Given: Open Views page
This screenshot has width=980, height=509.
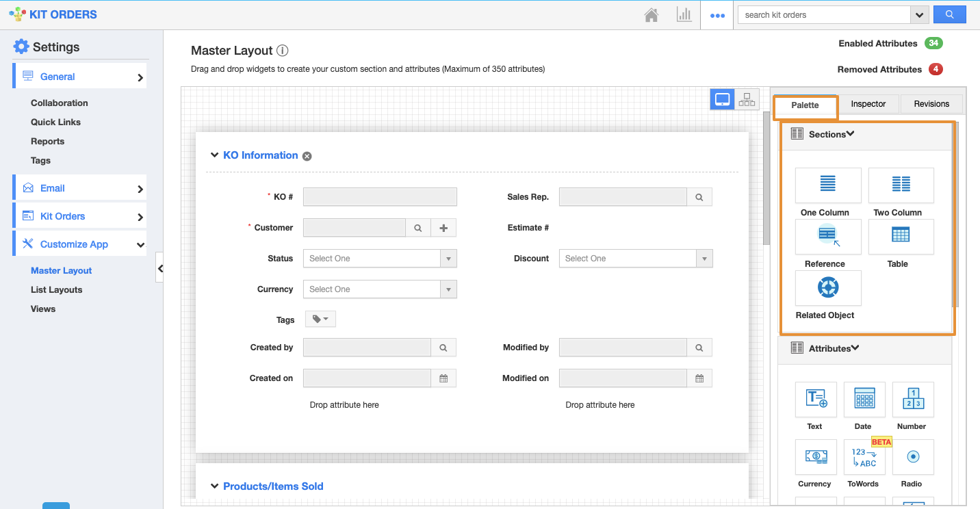Looking at the screenshot, I should [43, 309].
